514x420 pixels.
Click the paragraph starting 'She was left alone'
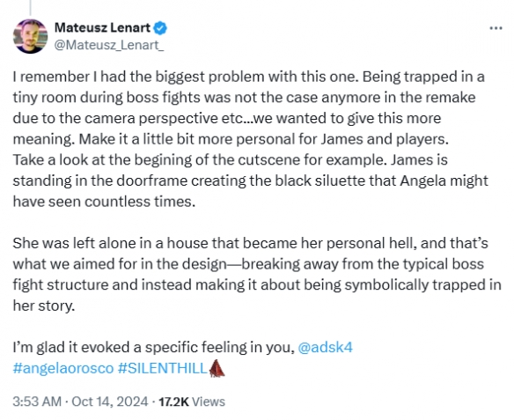[x=257, y=274]
